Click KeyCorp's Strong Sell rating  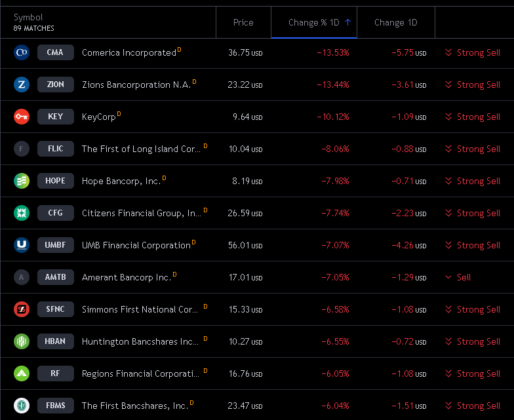473,117
